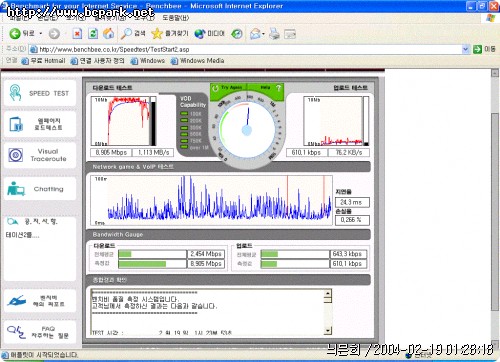Viewport: 500px width, 362px height.
Task: Click the 2,454 Mbps average download value
Action: click(x=206, y=254)
